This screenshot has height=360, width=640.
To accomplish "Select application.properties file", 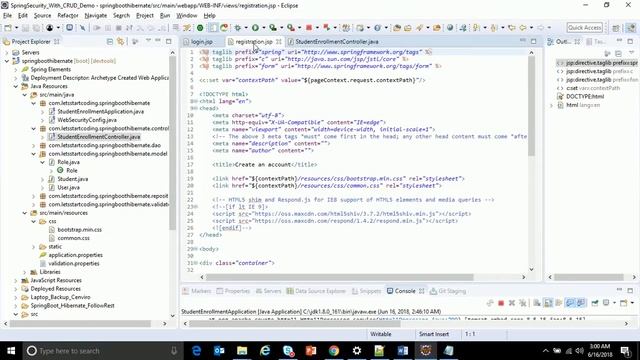I will pyautogui.click(x=75, y=255).
